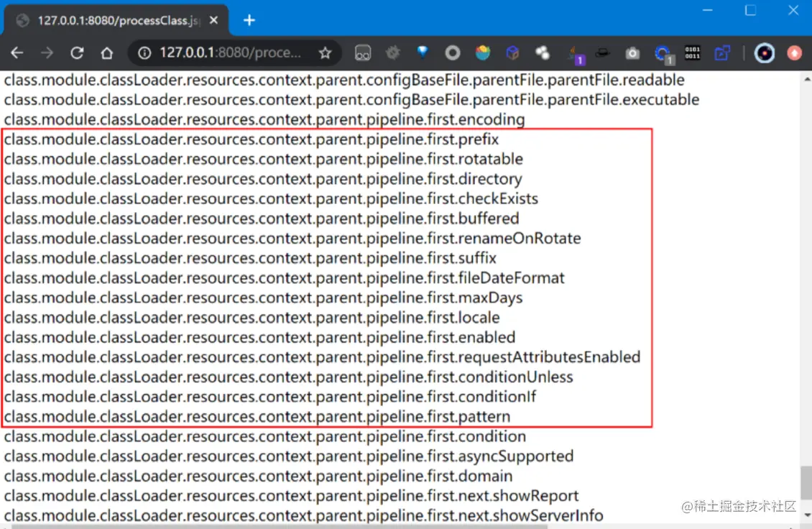
Task: Click the line ending in first.asyncSupported
Action: click(x=288, y=456)
